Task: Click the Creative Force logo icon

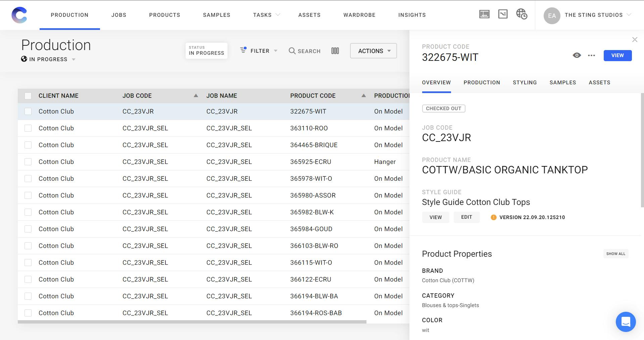Action: pos(19,15)
